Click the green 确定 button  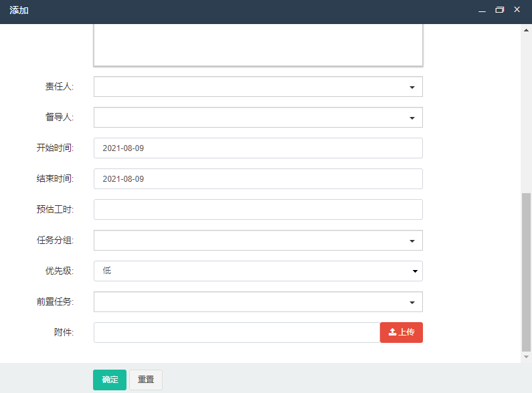[110, 380]
